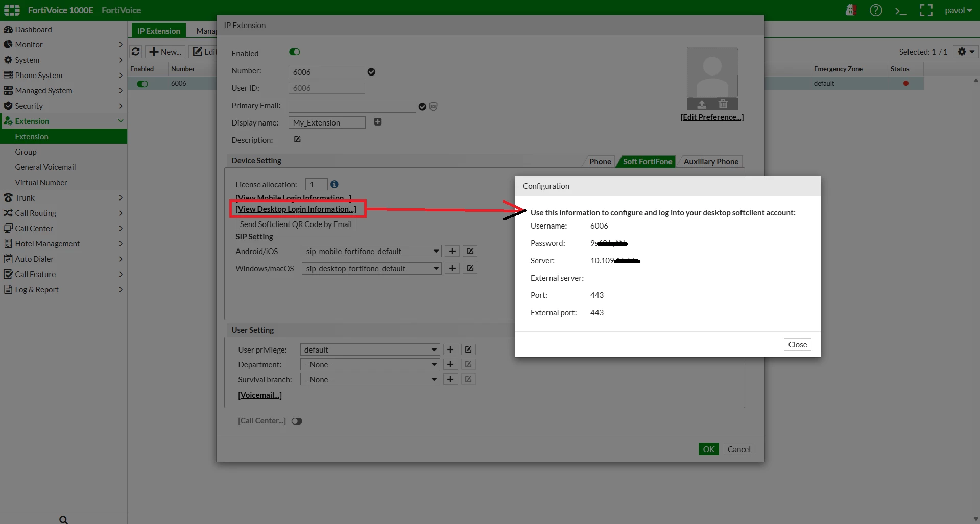The height and width of the screenshot is (524, 980).
Task: Click the Number field validation check icon
Action: click(371, 72)
